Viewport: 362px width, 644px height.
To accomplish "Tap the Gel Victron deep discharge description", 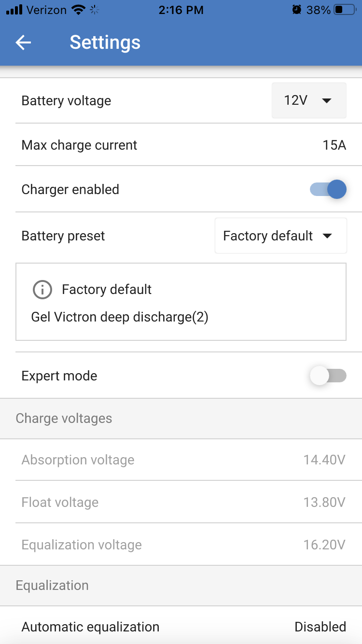I will (120, 317).
